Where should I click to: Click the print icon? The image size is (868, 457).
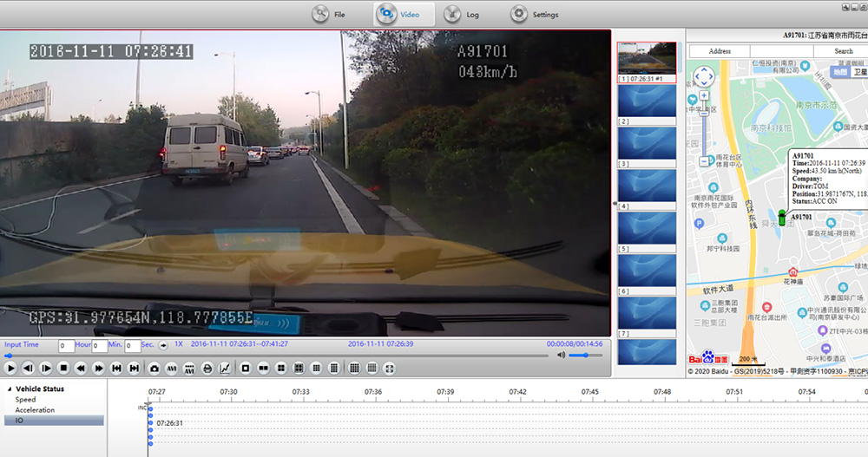pos(207,368)
